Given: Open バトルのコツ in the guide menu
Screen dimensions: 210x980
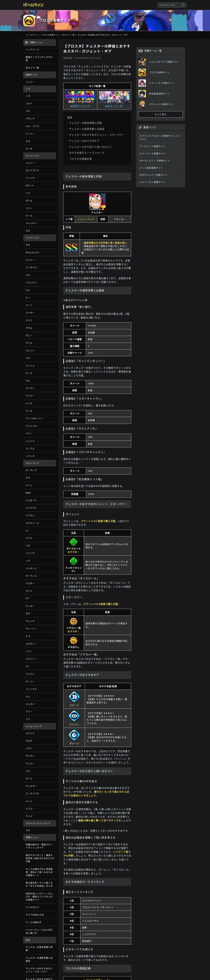Looking at the screenshot, I should point(40,907).
